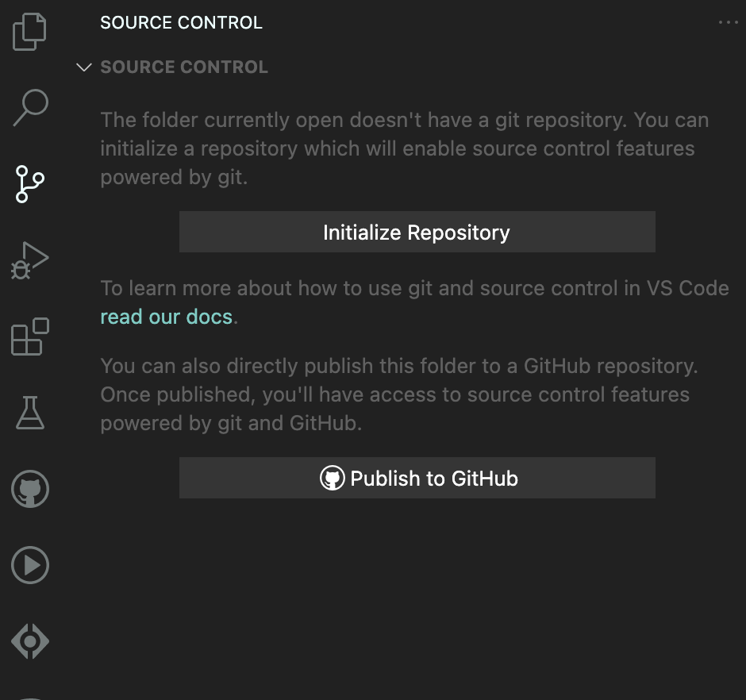Viewport: 746px width, 700px height.
Task: Open the Testing flask view
Action: [29, 412]
